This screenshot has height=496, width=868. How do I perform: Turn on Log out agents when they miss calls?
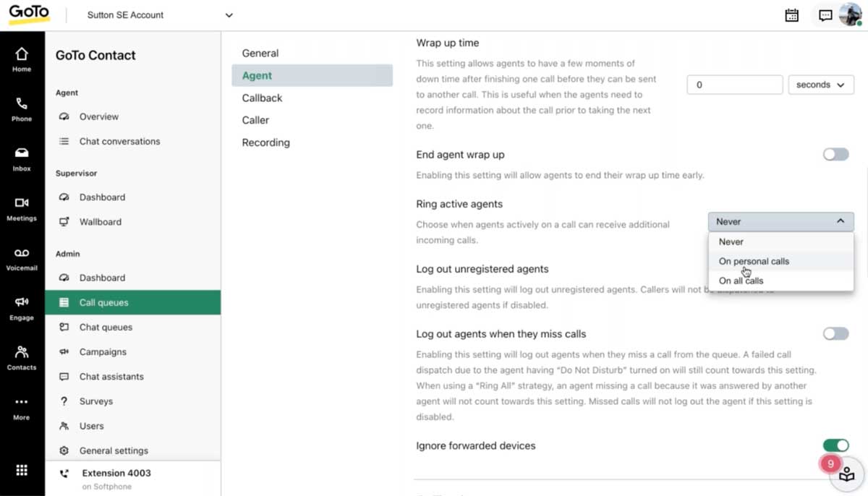point(835,333)
